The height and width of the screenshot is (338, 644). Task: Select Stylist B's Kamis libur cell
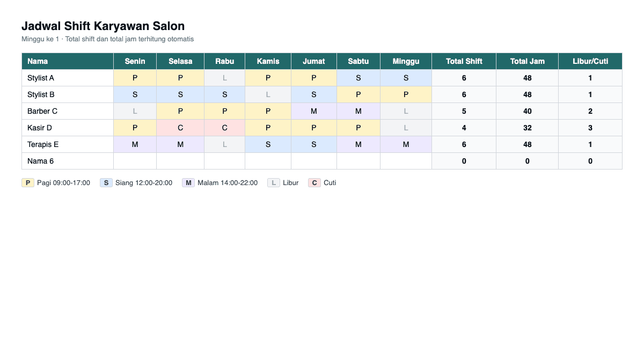[268, 94]
